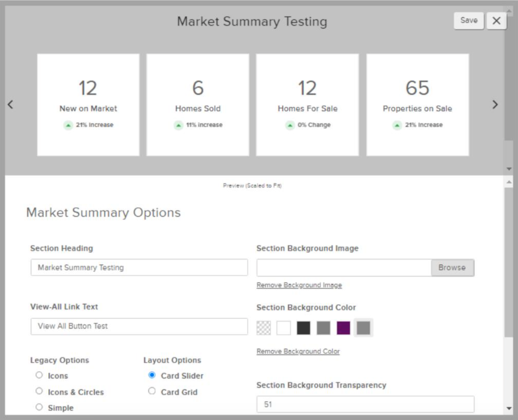This screenshot has height=420, width=518.
Task: Close the Market Summary dialog
Action: [x=496, y=20]
